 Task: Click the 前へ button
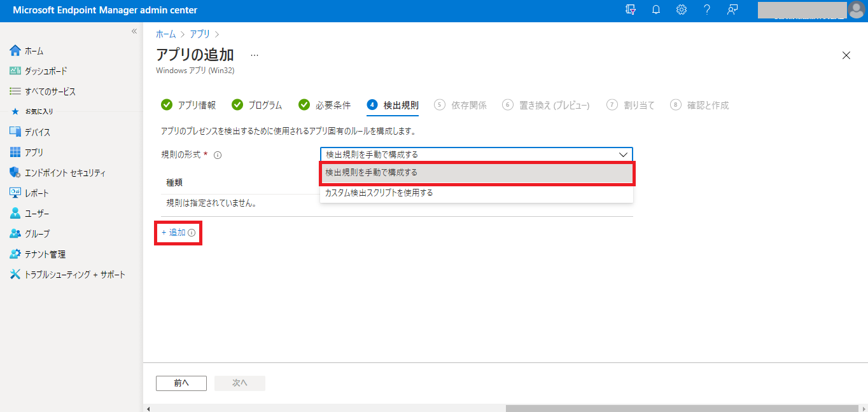click(x=181, y=383)
